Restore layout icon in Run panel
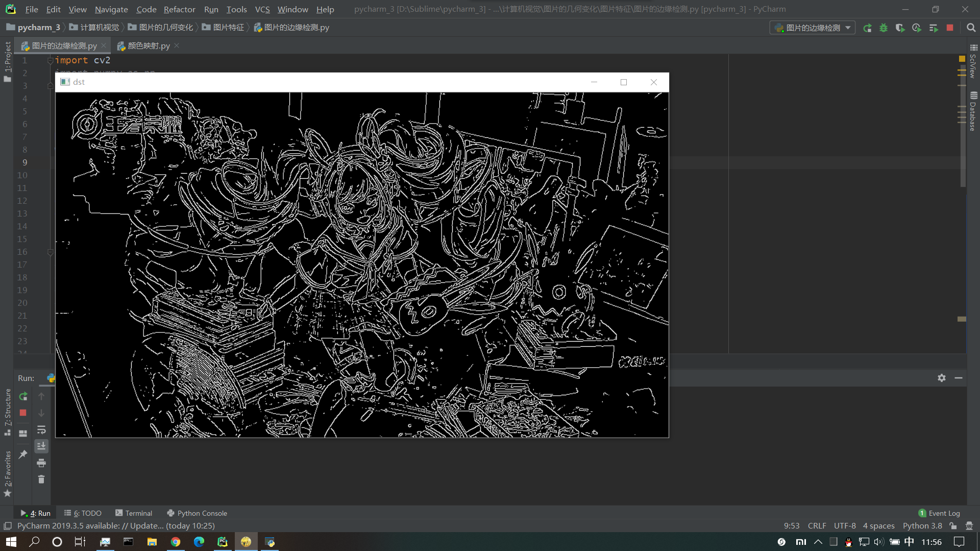Screen dimensions: 980x551 (23, 433)
